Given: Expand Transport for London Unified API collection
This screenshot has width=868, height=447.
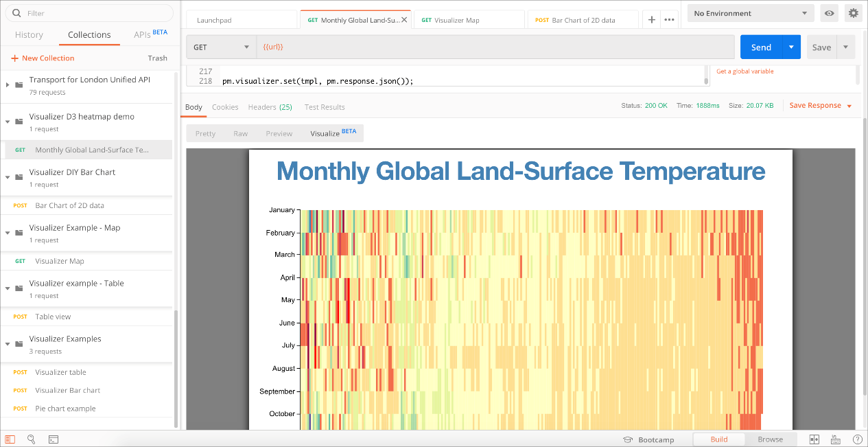Looking at the screenshot, I should (8, 85).
